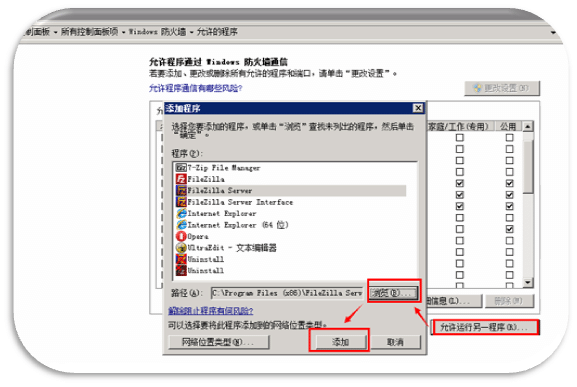Click the allowed programs list scroll-down arrow

(x=528, y=283)
